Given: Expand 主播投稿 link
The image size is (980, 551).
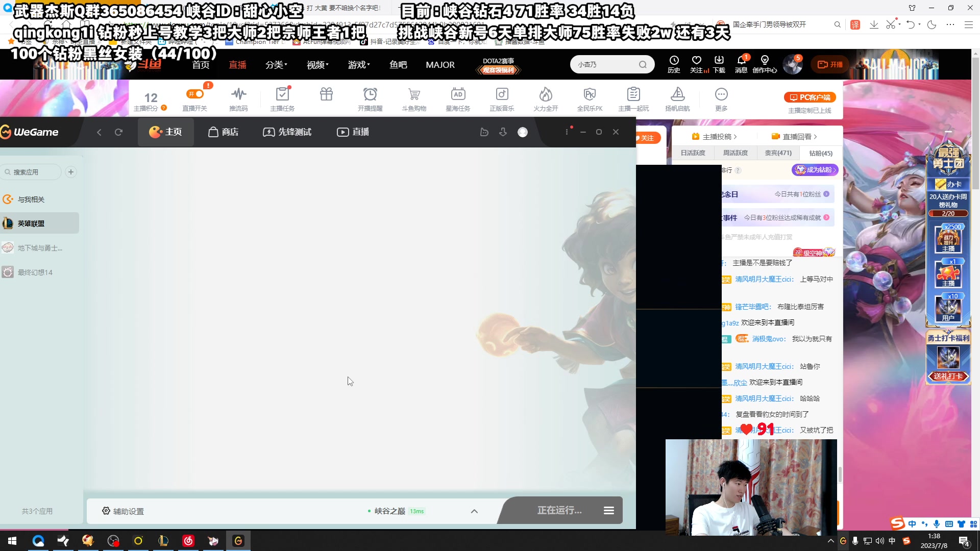Looking at the screenshot, I should click(x=715, y=137).
